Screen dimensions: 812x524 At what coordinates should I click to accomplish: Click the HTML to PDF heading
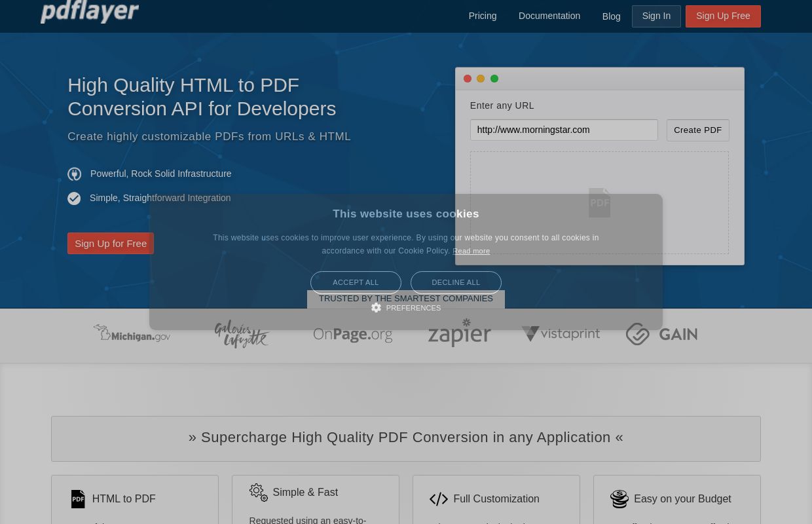(124, 498)
